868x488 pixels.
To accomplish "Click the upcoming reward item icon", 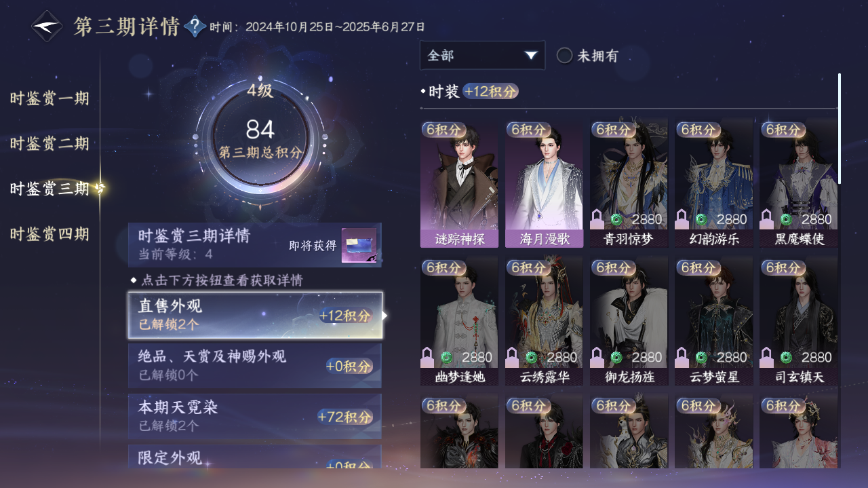I will [359, 245].
